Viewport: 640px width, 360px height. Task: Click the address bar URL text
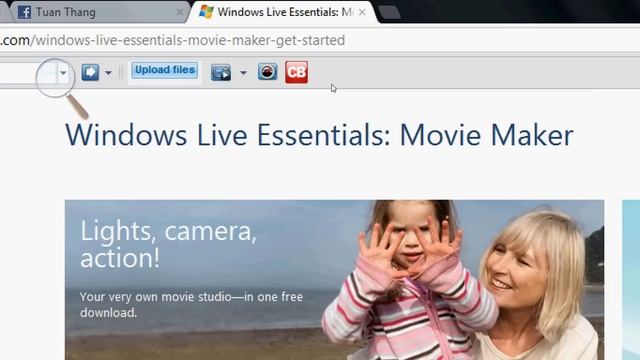[x=173, y=40]
